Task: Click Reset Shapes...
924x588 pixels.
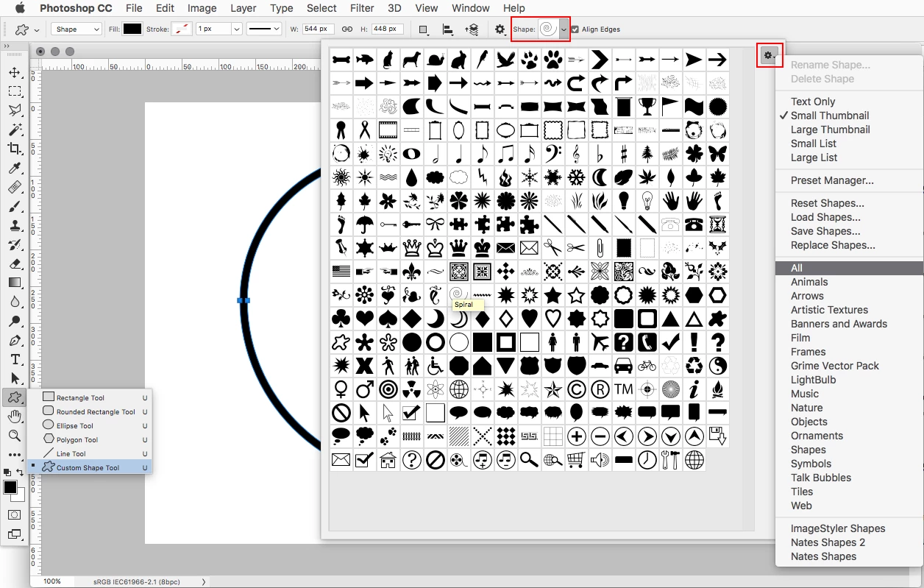Action: 828,203
